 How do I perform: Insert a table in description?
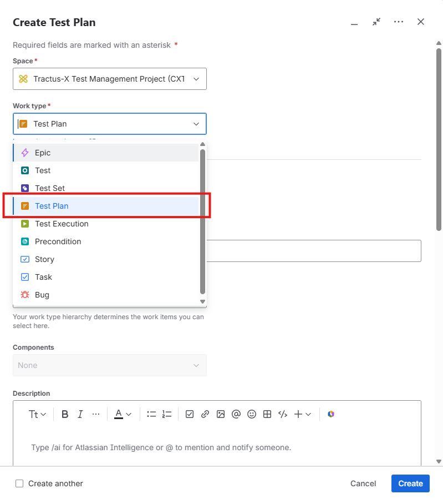(x=267, y=414)
